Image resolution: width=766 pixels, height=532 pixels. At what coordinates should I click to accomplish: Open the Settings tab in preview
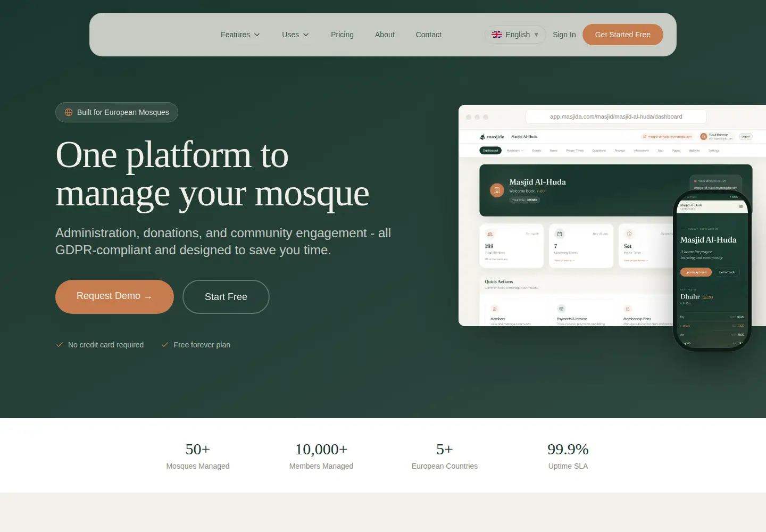click(x=714, y=151)
